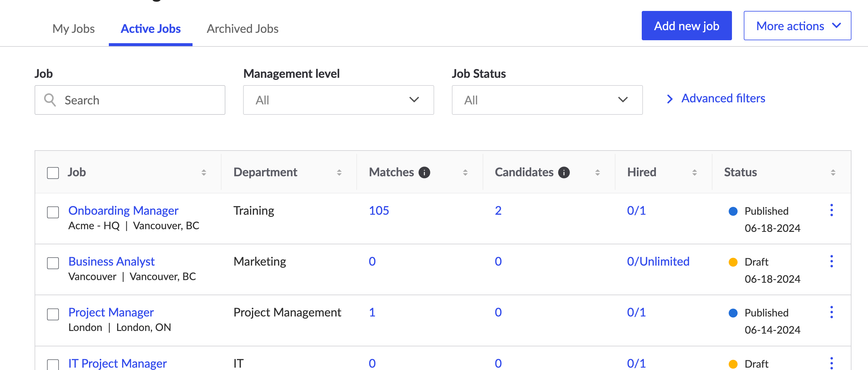This screenshot has height=370, width=868.
Task: Check the Project Manager row checkbox
Action: [x=53, y=314]
